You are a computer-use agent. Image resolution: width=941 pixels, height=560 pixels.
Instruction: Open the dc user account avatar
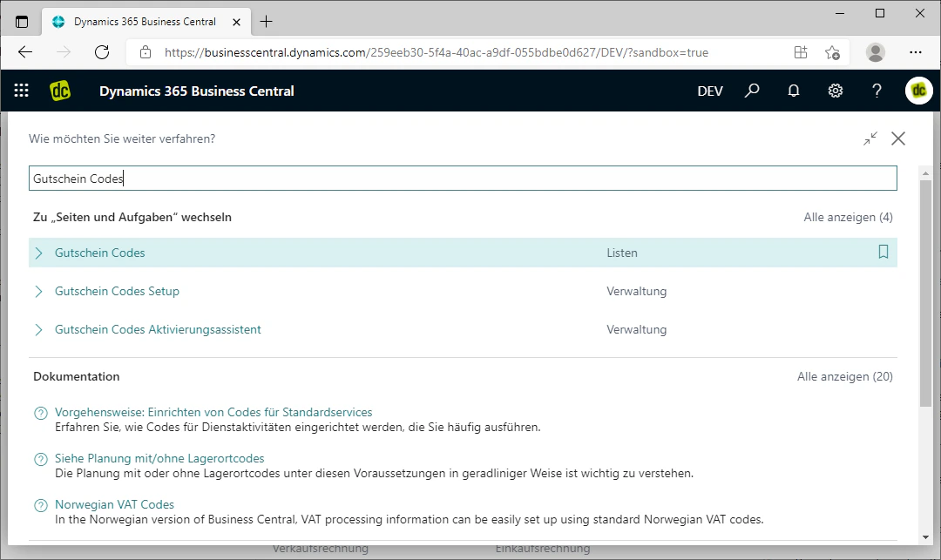pos(919,91)
